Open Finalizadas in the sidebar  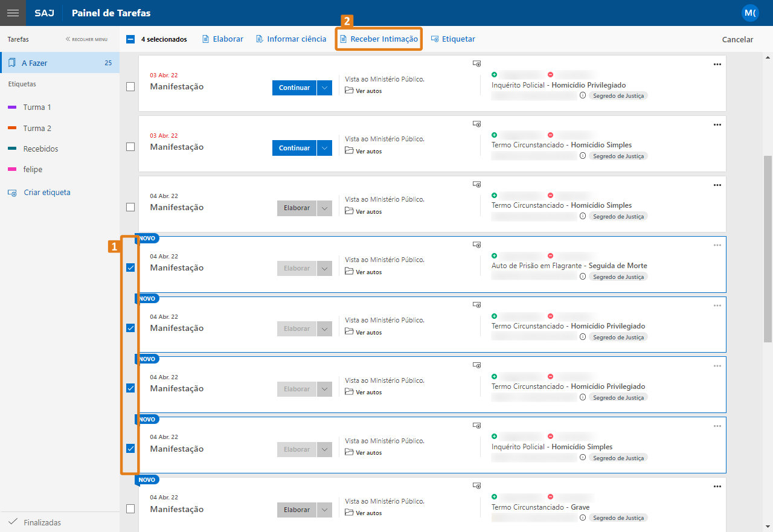coord(42,522)
